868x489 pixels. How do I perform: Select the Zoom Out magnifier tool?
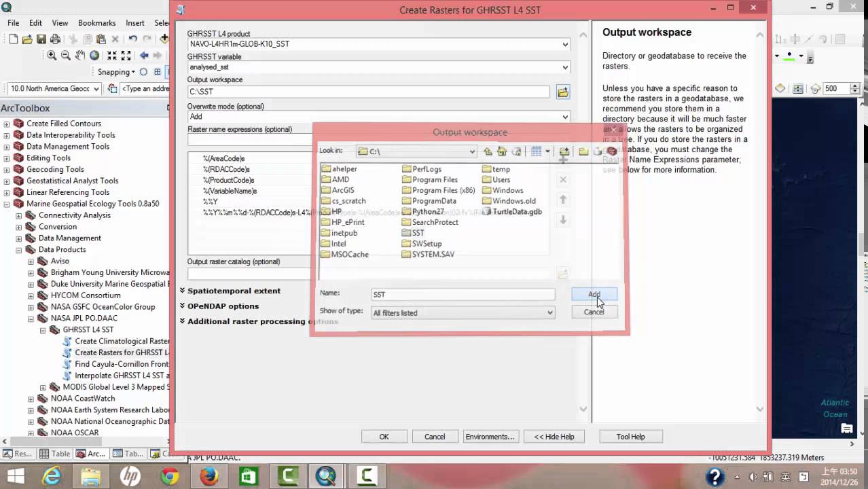(66, 56)
